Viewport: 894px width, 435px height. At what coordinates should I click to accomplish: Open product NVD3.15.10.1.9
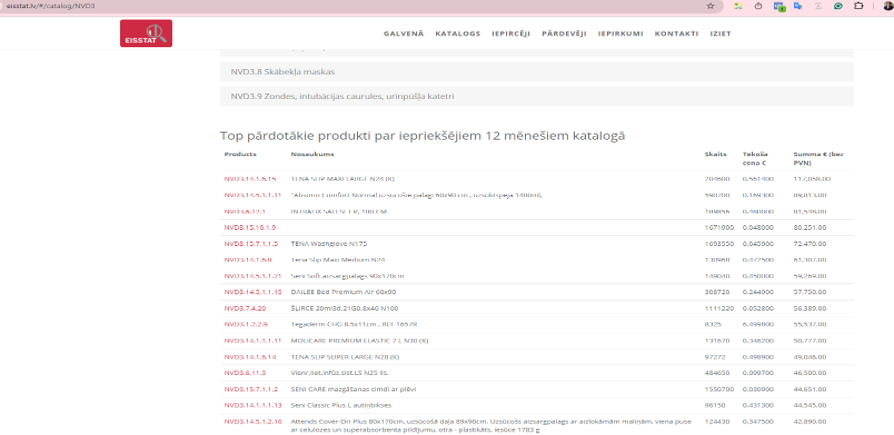pyautogui.click(x=250, y=227)
